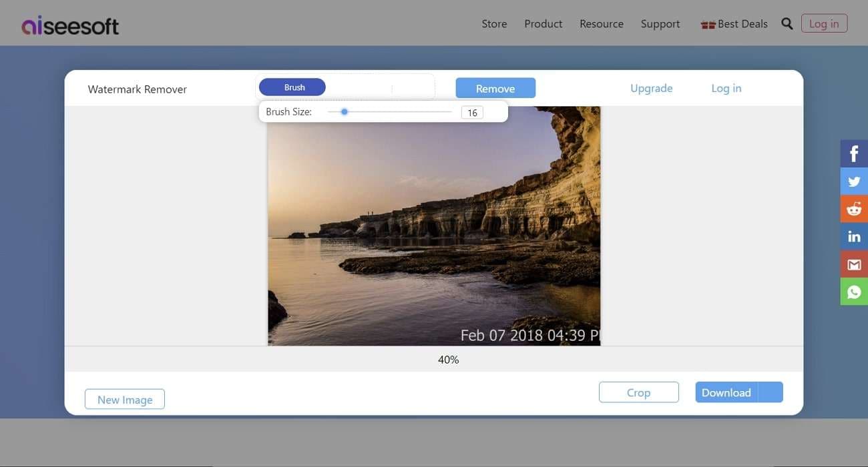The width and height of the screenshot is (868, 467).
Task: Click the Best Deals cart icon
Action: click(707, 22)
